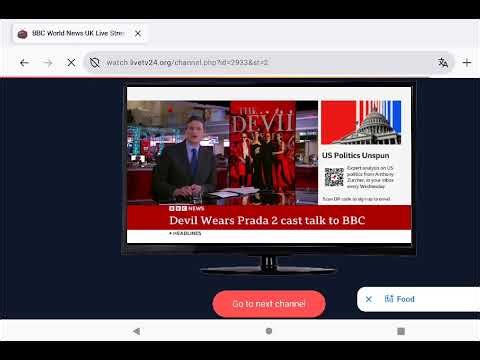Add a new tab with plus icon
Image resolution: width=480 pixels, height=360 pixels.
pyautogui.click(x=467, y=63)
